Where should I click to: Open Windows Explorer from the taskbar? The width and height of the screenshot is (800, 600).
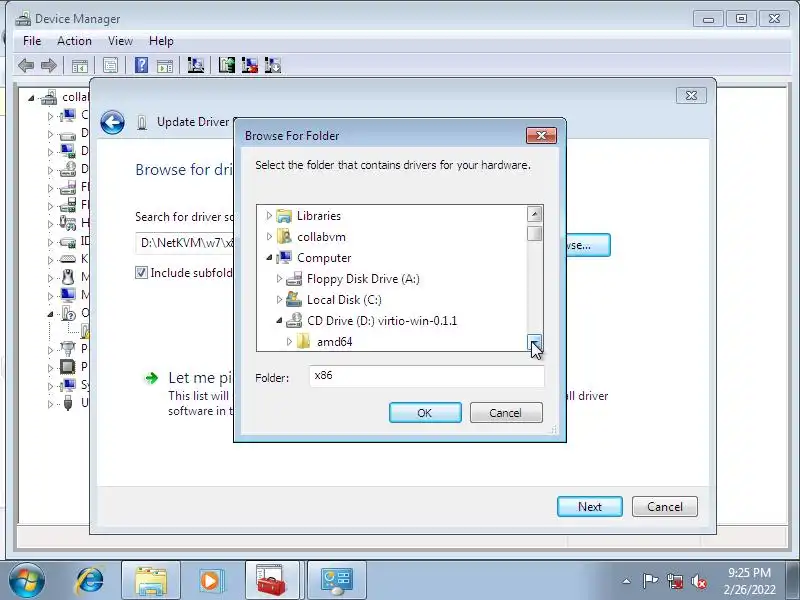point(151,581)
